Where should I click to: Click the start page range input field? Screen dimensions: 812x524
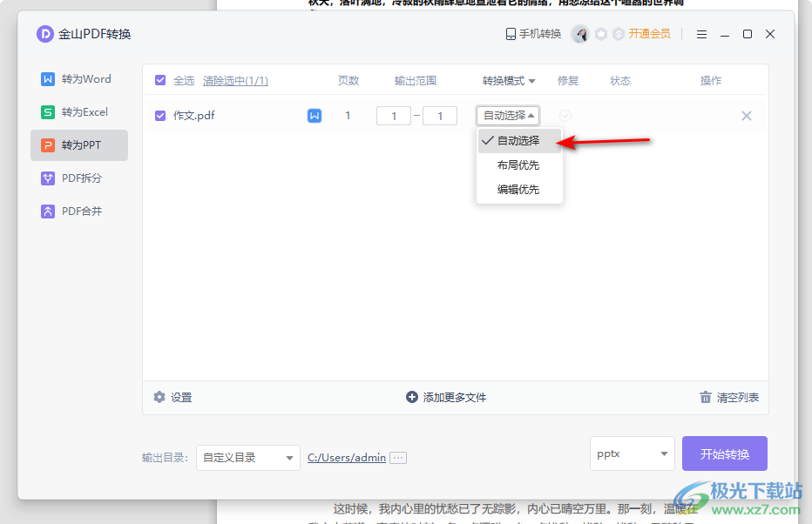click(394, 116)
